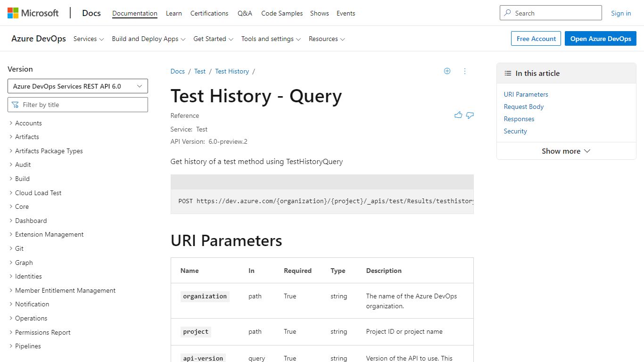This screenshot has height=362, width=644.
Task: Open Events in top navigation
Action: pos(346,13)
